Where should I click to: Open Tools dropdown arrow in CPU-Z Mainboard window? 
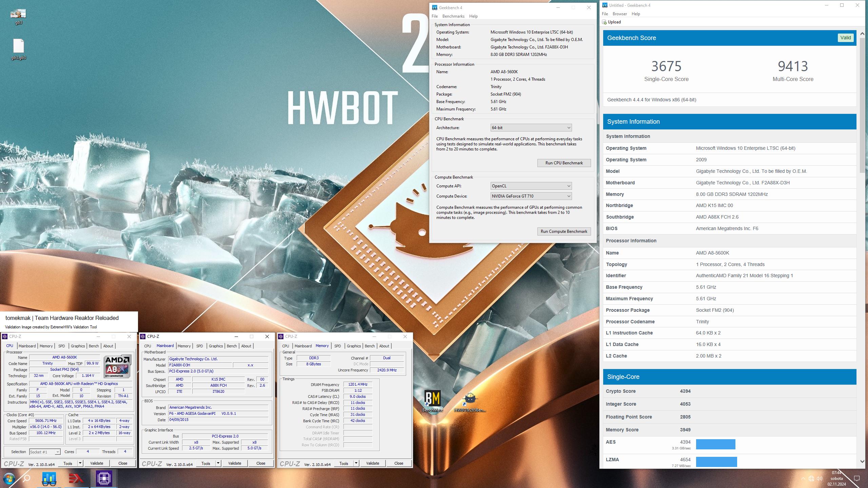[218, 463]
